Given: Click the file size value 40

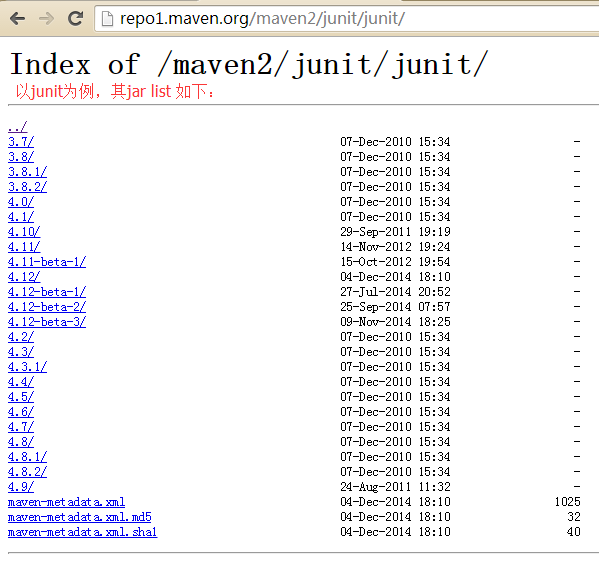Looking at the screenshot, I should pos(574,531).
